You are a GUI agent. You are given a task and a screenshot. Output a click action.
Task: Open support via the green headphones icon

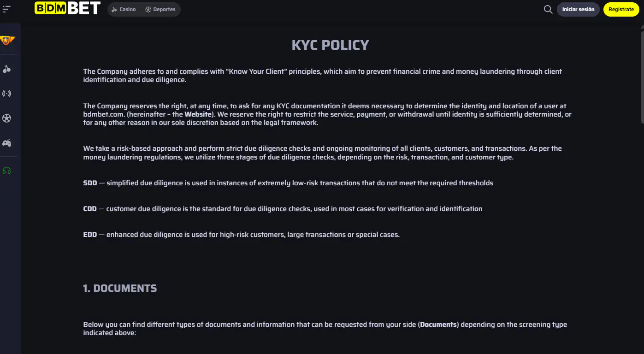click(6, 171)
